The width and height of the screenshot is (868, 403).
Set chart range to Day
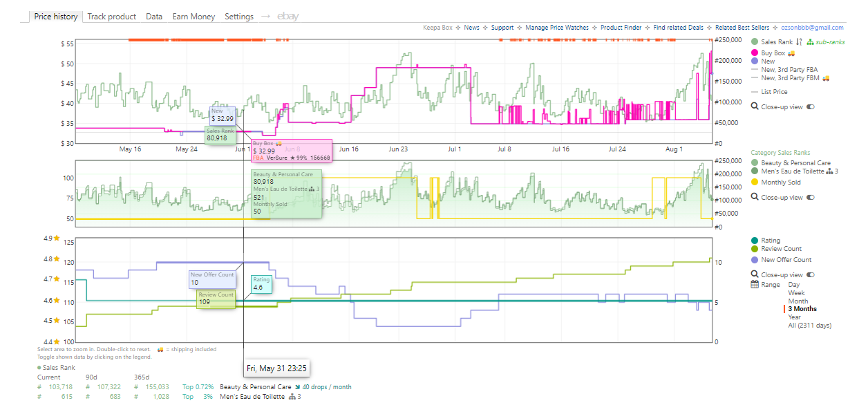click(x=794, y=285)
